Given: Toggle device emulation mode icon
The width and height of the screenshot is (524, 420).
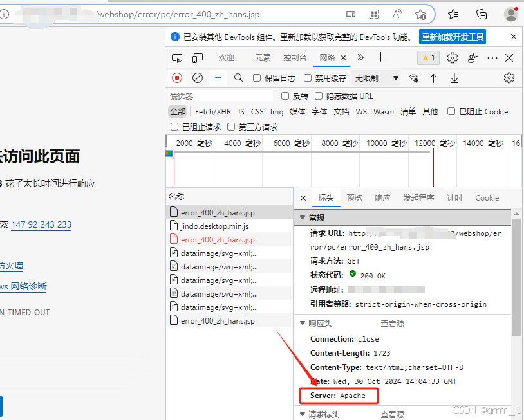Looking at the screenshot, I should click(198, 58).
